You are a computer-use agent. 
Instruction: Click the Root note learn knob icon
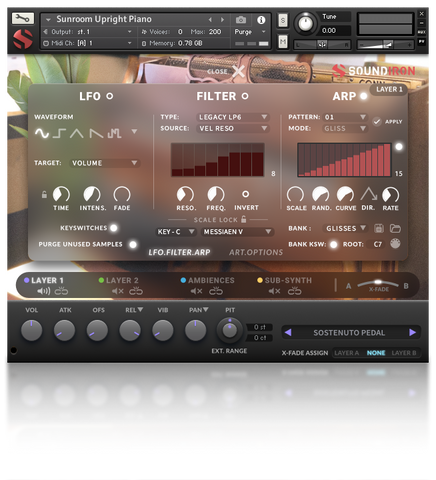click(x=395, y=244)
